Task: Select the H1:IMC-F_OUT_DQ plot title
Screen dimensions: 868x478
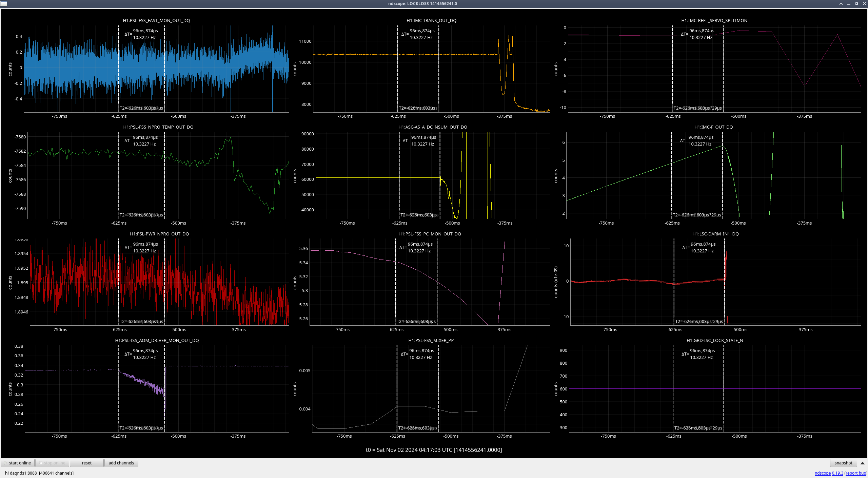Action: (713, 127)
